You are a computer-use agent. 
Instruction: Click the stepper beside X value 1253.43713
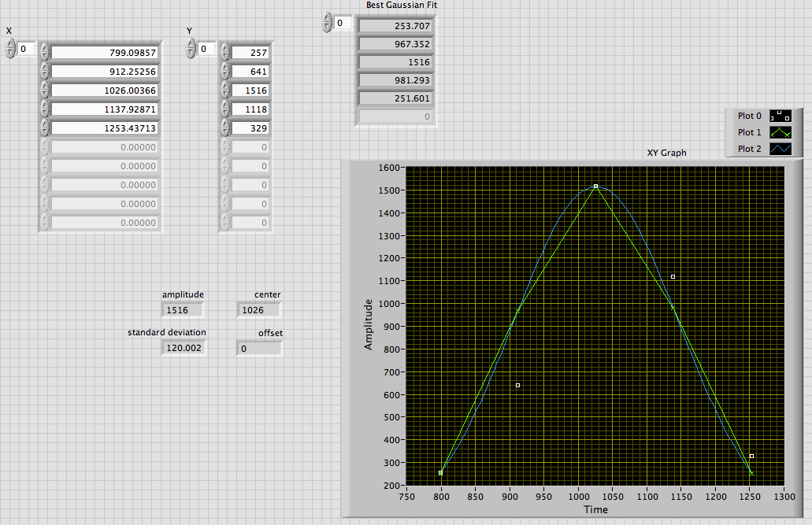pyautogui.click(x=45, y=128)
